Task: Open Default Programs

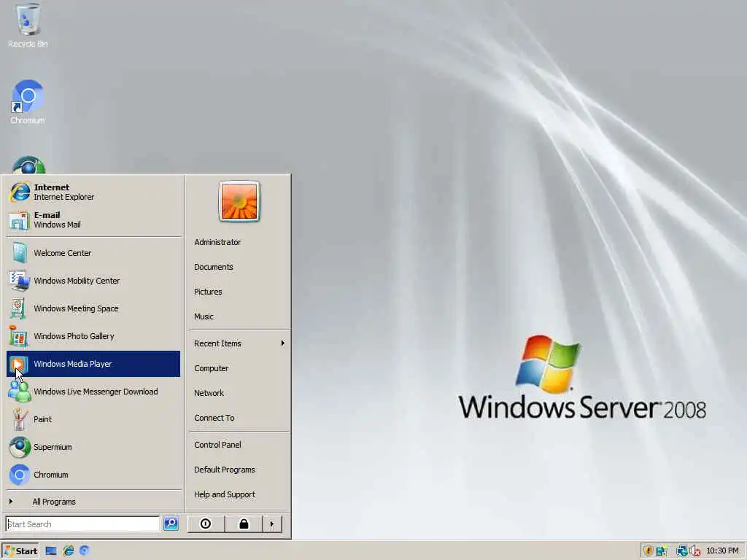Action: [225, 470]
